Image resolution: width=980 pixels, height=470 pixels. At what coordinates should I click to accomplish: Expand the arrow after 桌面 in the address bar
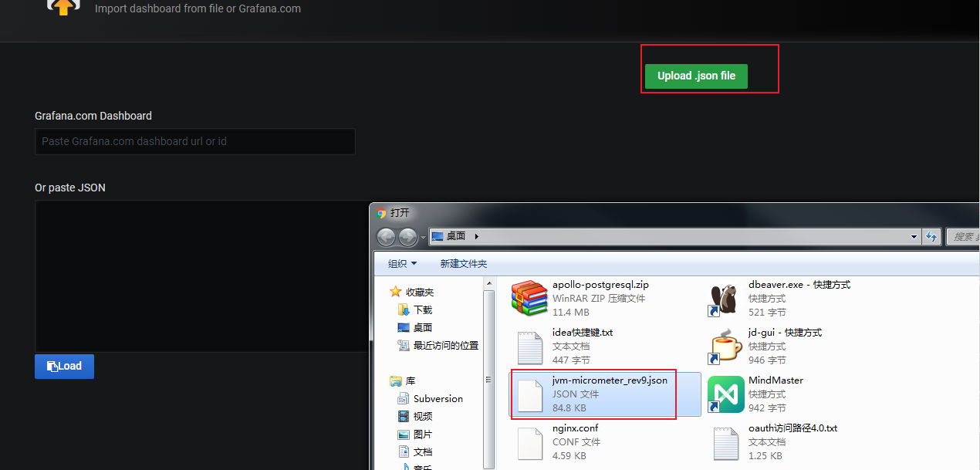coord(476,236)
